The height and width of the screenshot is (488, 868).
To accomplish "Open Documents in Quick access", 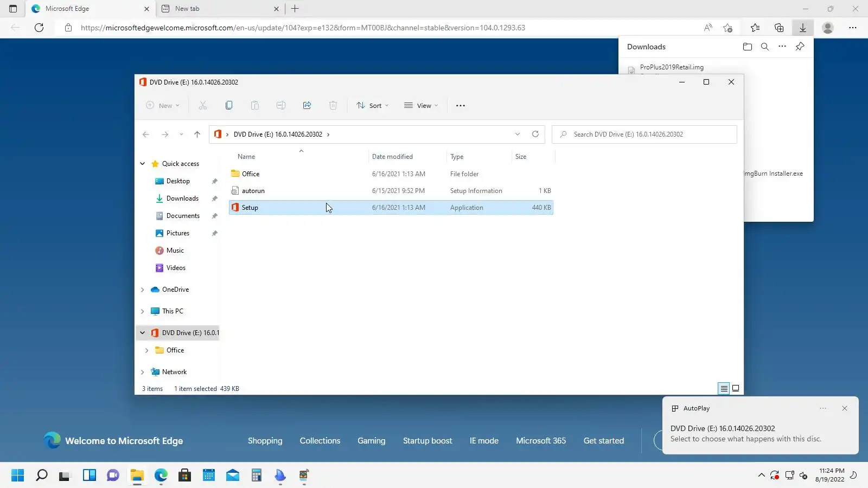I will coord(183,216).
